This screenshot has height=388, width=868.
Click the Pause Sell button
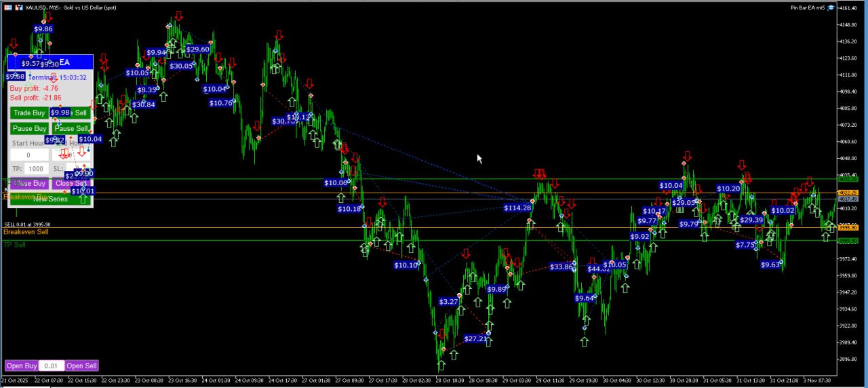(x=71, y=128)
